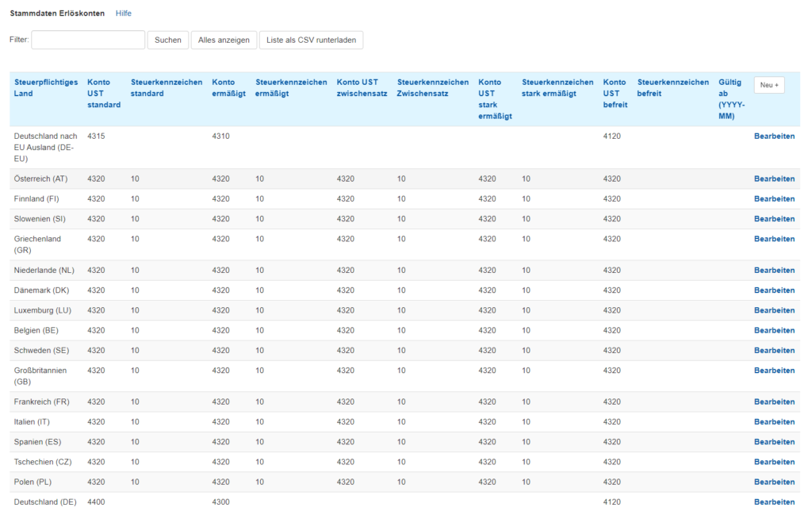
Task: Sort by Steuerkennzeichen stark ermäßigt header
Action: pos(557,87)
